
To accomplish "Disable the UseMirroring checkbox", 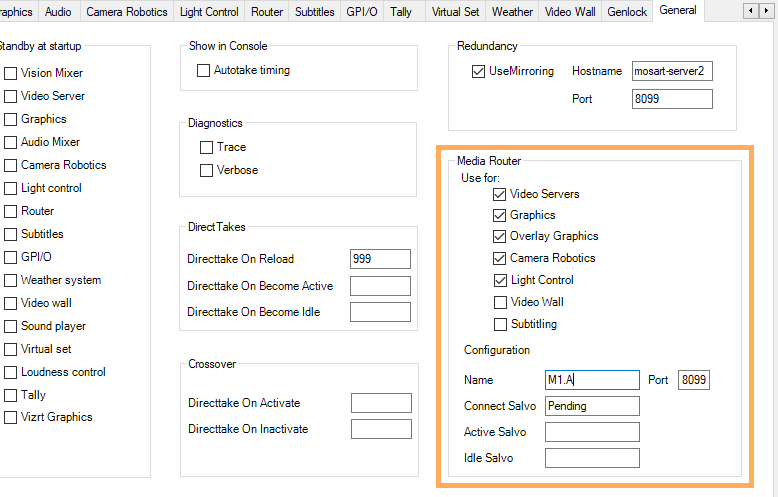I will [x=478, y=72].
